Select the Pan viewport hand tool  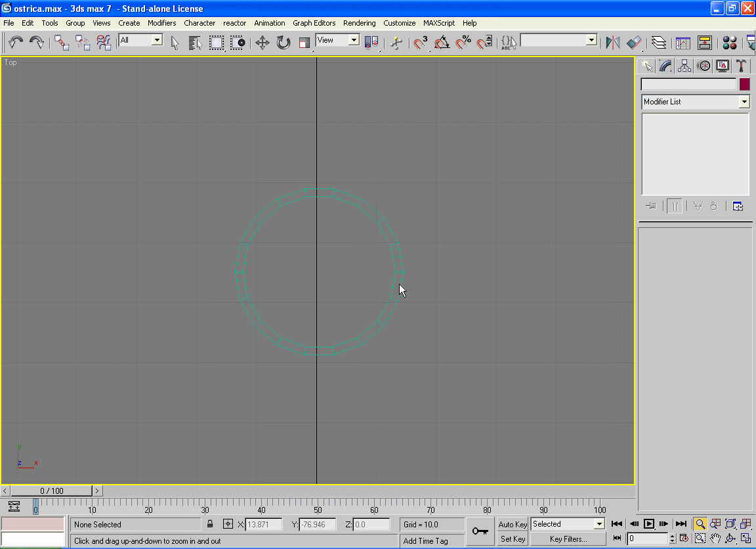click(715, 538)
